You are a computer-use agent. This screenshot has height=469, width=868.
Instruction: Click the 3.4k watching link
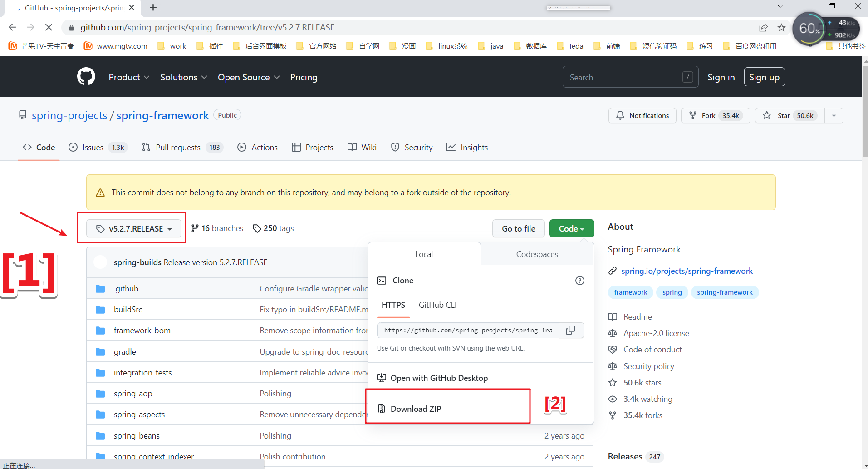[640, 399]
